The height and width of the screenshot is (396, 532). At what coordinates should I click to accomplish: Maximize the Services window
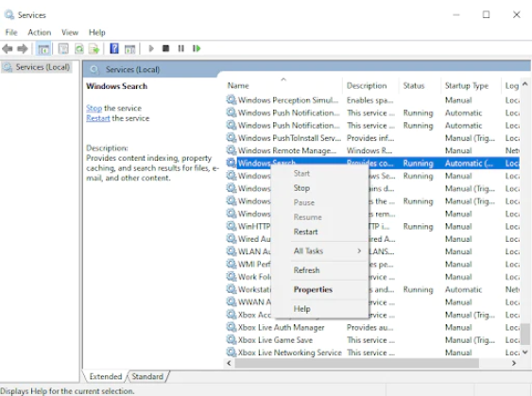[x=486, y=15]
